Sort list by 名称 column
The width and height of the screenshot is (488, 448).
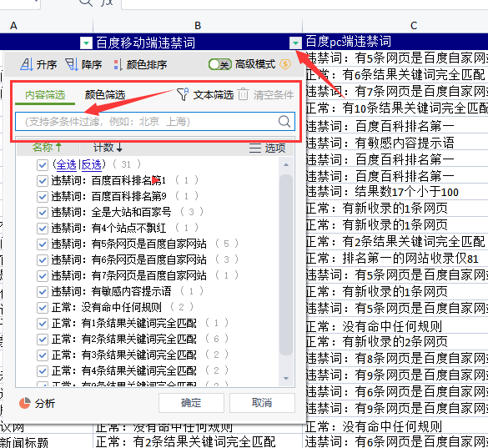[48, 148]
